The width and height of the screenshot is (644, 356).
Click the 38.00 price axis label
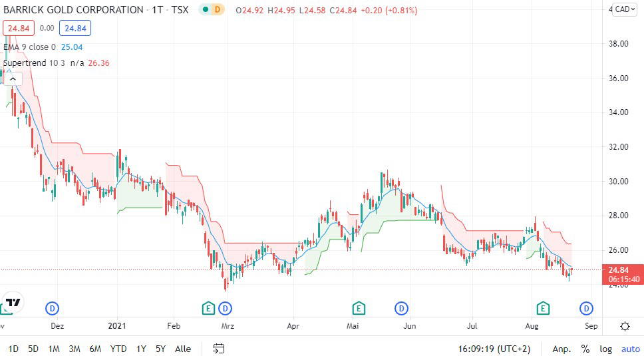coord(619,43)
